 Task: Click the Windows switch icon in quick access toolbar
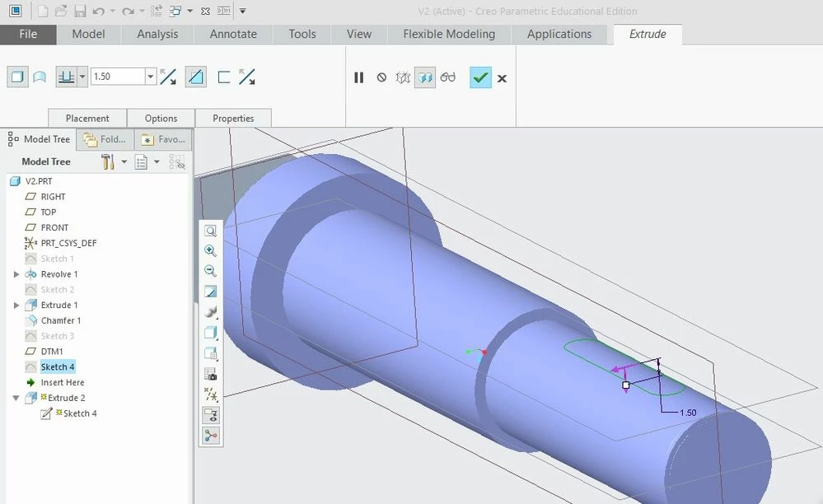[x=175, y=11]
